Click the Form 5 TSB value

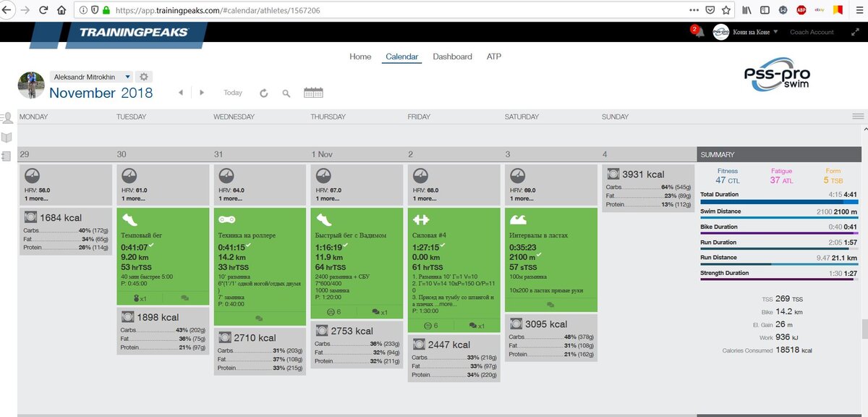pyautogui.click(x=833, y=180)
